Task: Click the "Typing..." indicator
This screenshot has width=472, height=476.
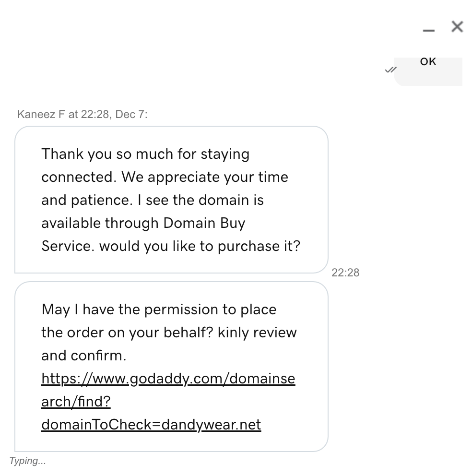Action: tap(28, 461)
